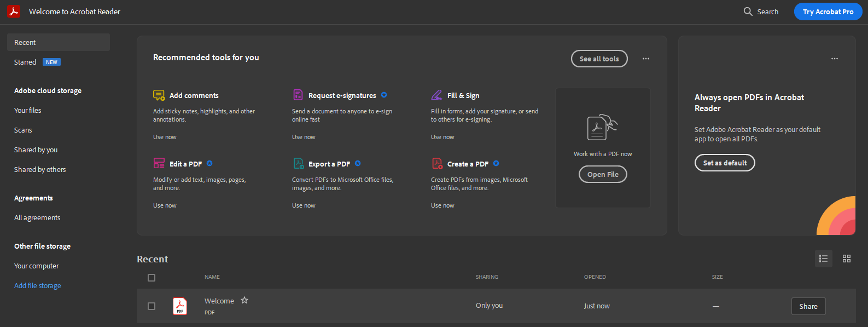This screenshot has width=868, height=327.
Task: Click the Try Acrobat Pro button
Action: 828,12
